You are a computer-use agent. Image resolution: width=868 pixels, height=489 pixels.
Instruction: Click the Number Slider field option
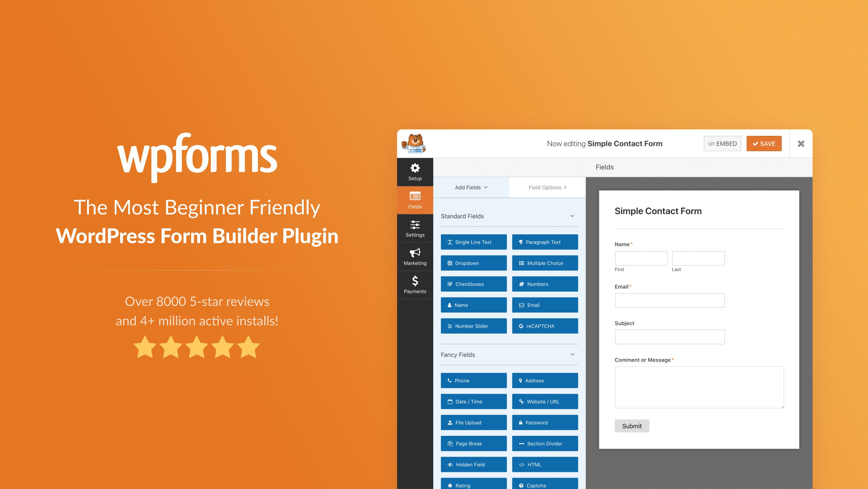tap(474, 325)
